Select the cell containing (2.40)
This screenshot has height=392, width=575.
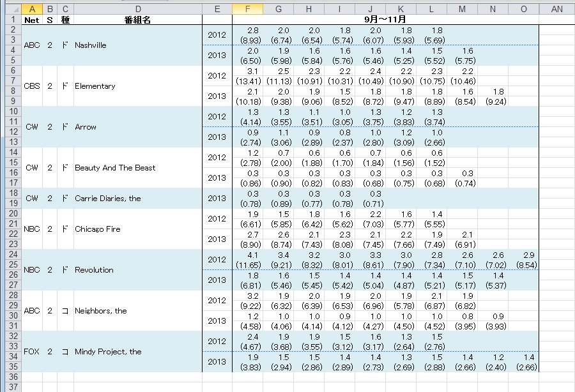pos(493,367)
